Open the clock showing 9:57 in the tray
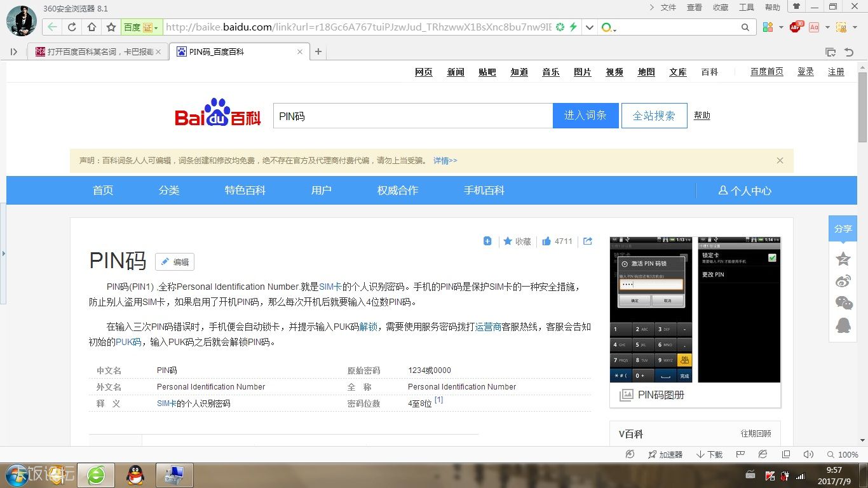The width and height of the screenshot is (868, 488). click(834, 476)
